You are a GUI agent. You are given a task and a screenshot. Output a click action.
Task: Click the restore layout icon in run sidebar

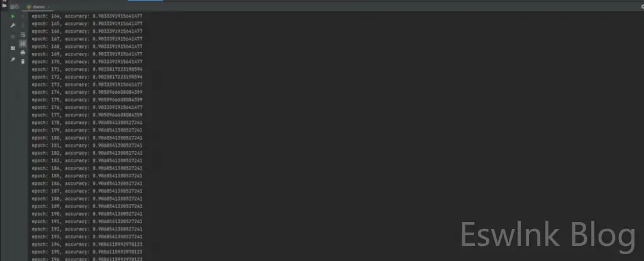[x=13, y=48]
